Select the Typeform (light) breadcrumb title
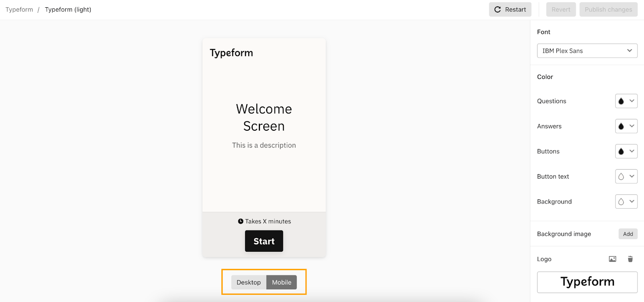 (68, 10)
